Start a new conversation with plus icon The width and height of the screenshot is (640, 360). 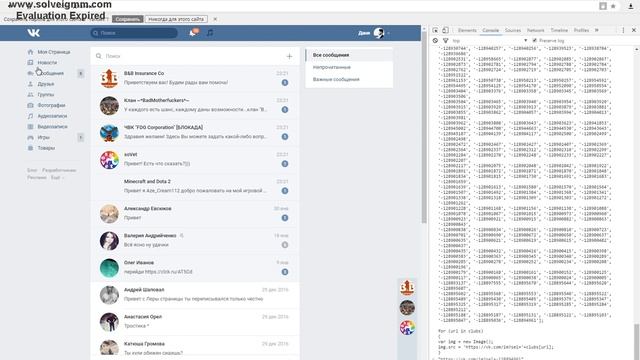point(289,56)
